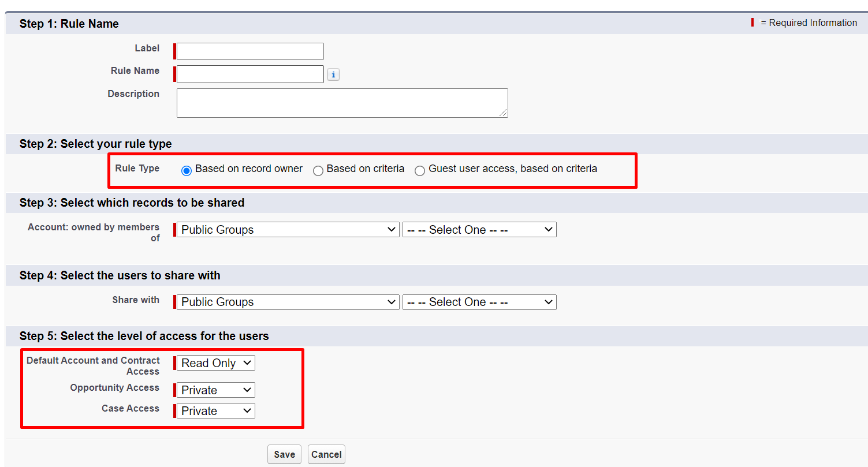868x467 pixels.
Task: Click inside the Label text field
Action: pyautogui.click(x=248, y=51)
